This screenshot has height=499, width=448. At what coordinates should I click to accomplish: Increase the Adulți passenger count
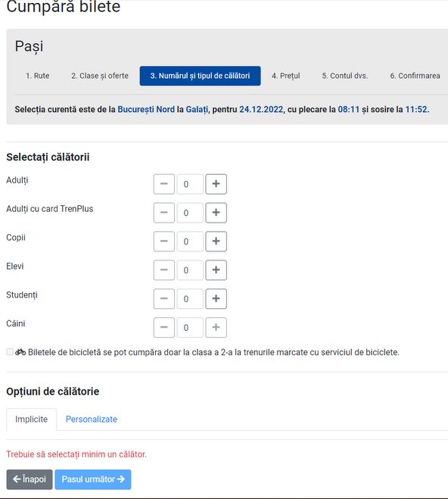216,184
